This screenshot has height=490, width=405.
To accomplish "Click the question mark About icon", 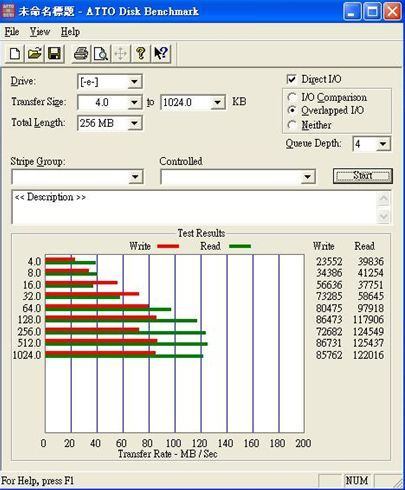I will [x=141, y=54].
